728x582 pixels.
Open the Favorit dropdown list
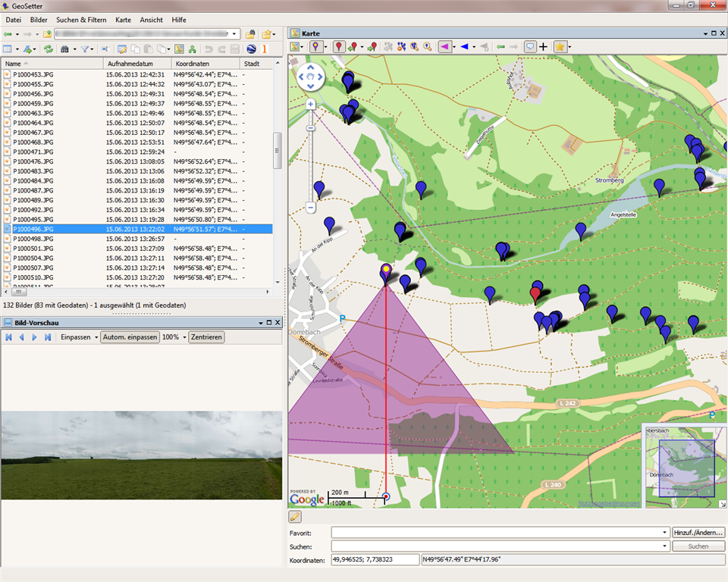664,533
